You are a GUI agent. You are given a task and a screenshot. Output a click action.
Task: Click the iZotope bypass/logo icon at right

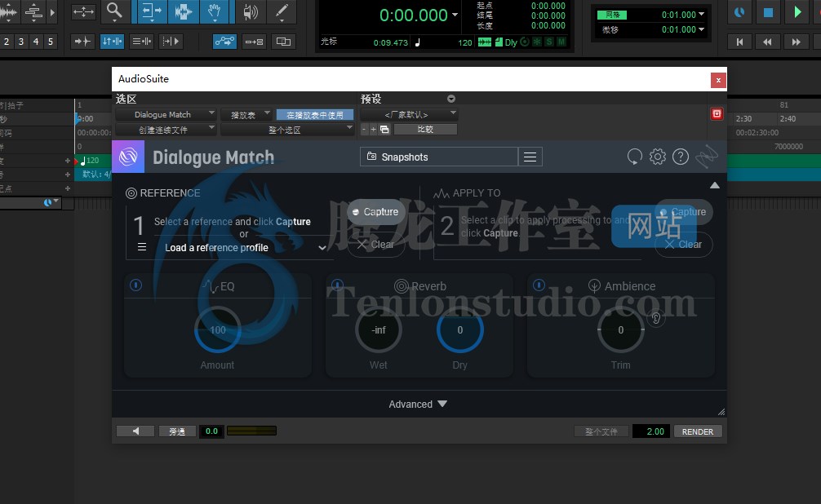click(x=706, y=156)
